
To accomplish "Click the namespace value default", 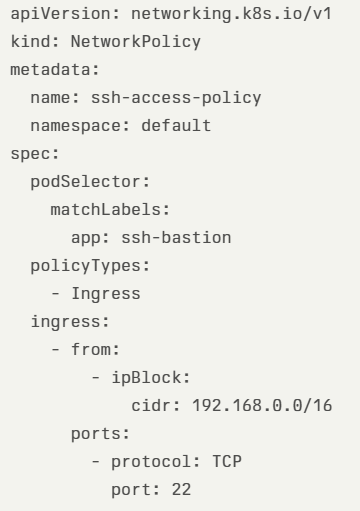I will [x=176, y=126].
